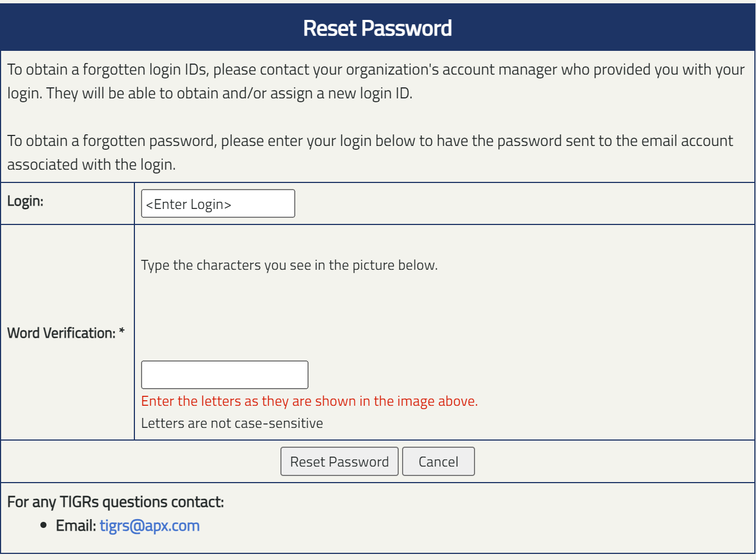Click the bullet point beside Email
This screenshot has height=560, width=756.
42,525
